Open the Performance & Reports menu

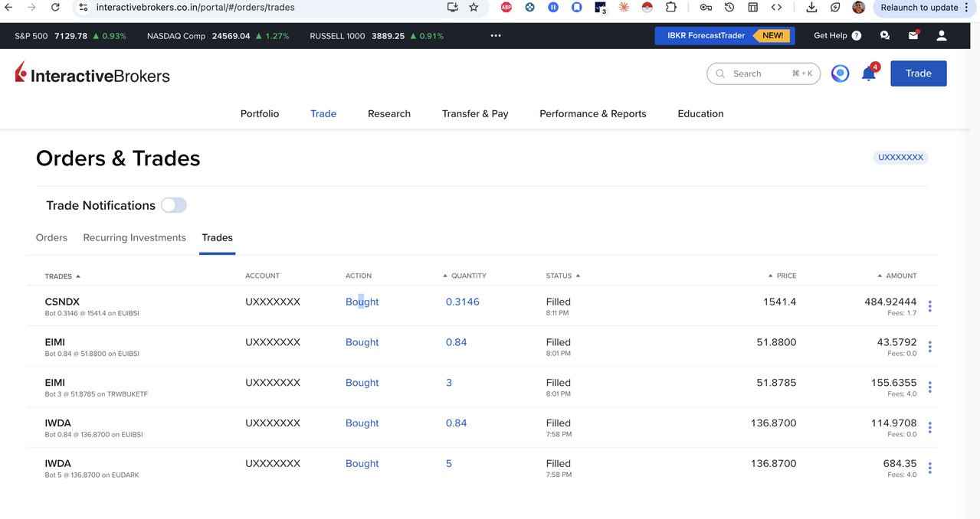coord(593,113)
